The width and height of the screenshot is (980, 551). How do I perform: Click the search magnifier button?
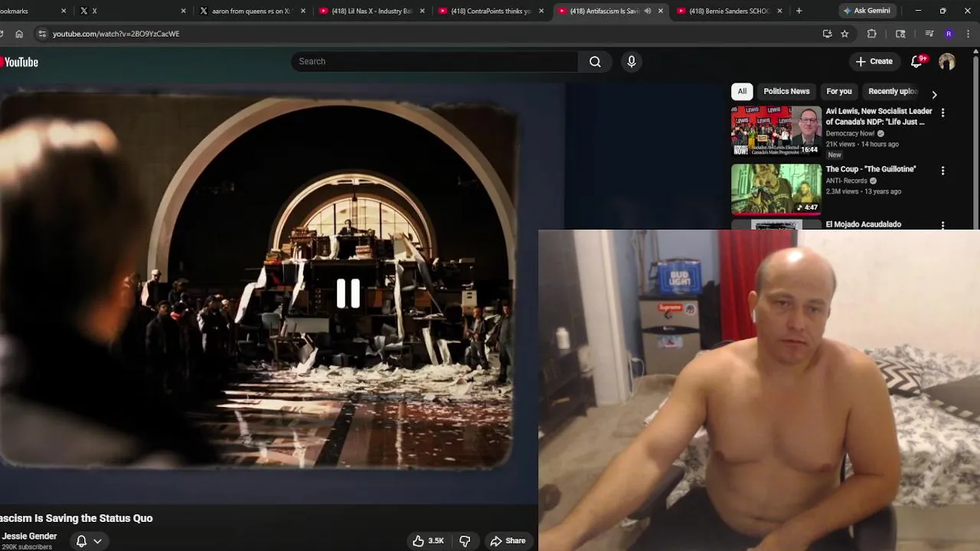click(x=595, y=61)
